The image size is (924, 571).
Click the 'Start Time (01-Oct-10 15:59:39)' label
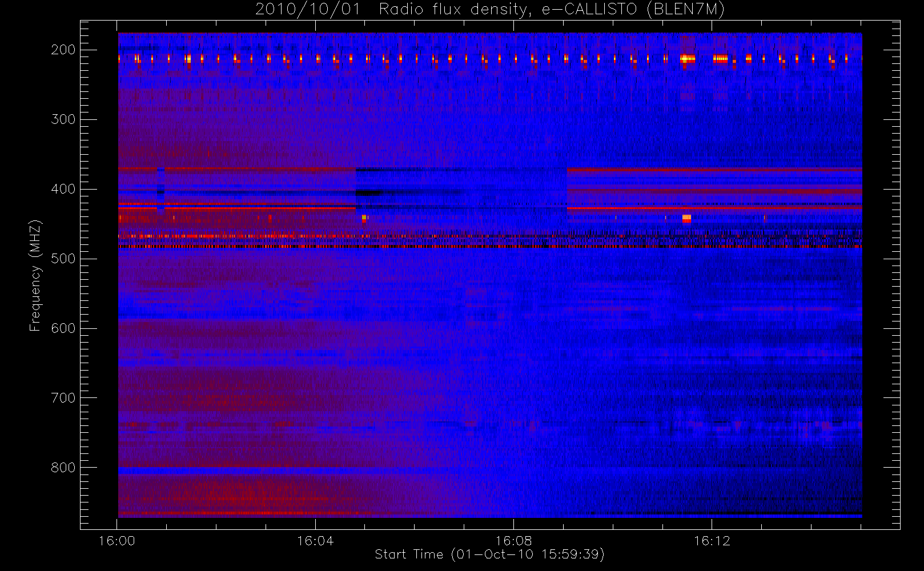pyautogui.click(x=490, y=554)
